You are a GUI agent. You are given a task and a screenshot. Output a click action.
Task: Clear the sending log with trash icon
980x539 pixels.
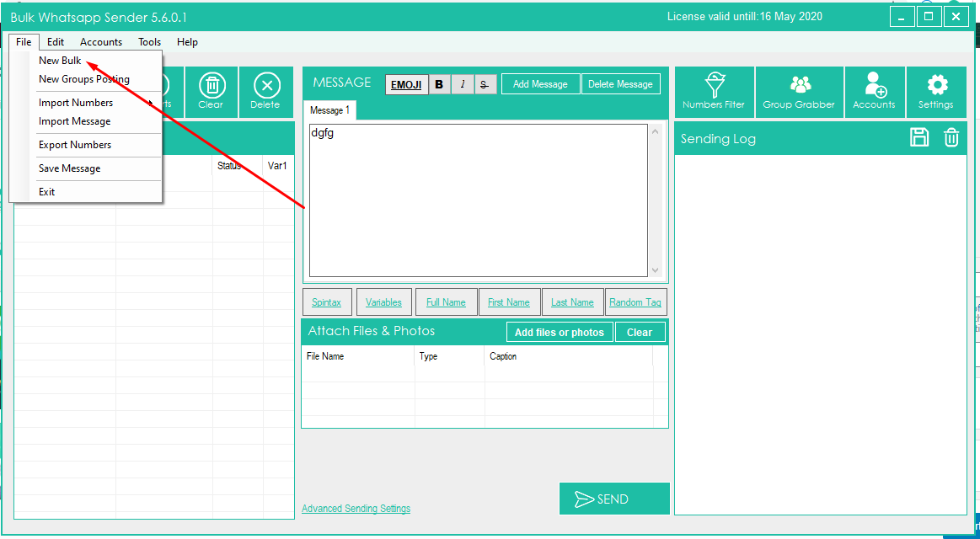point(951,138)
